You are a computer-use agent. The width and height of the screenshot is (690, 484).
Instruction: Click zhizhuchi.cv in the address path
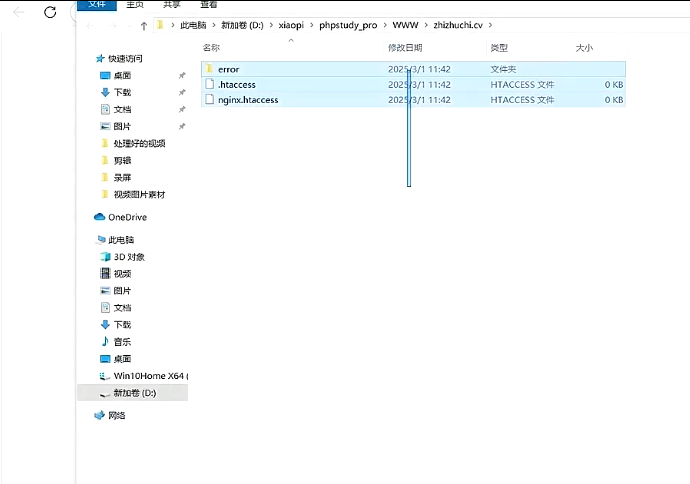(458, 25)
